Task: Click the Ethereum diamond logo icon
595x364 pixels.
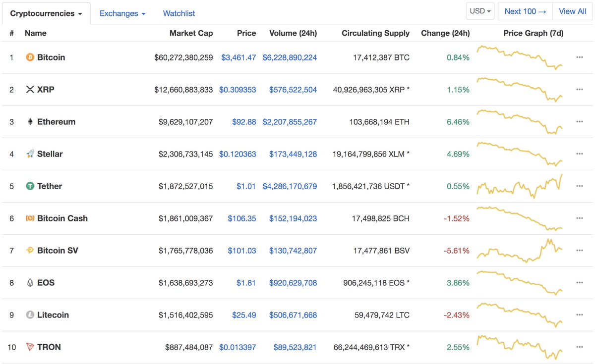Action: 30,122
